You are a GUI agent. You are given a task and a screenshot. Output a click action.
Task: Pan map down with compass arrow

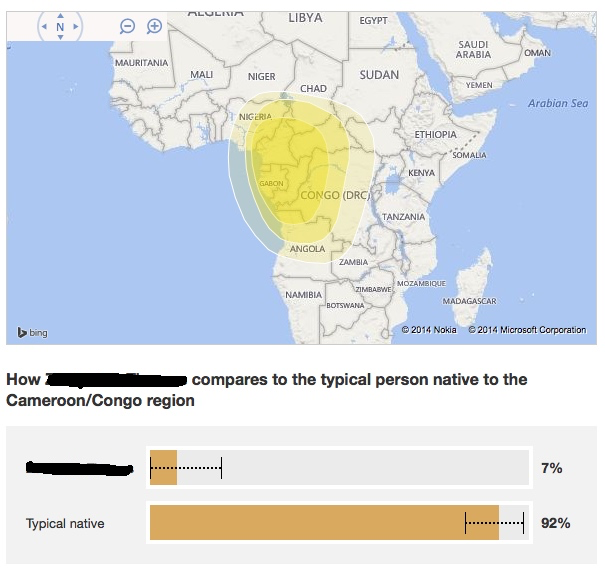point(60,38)
